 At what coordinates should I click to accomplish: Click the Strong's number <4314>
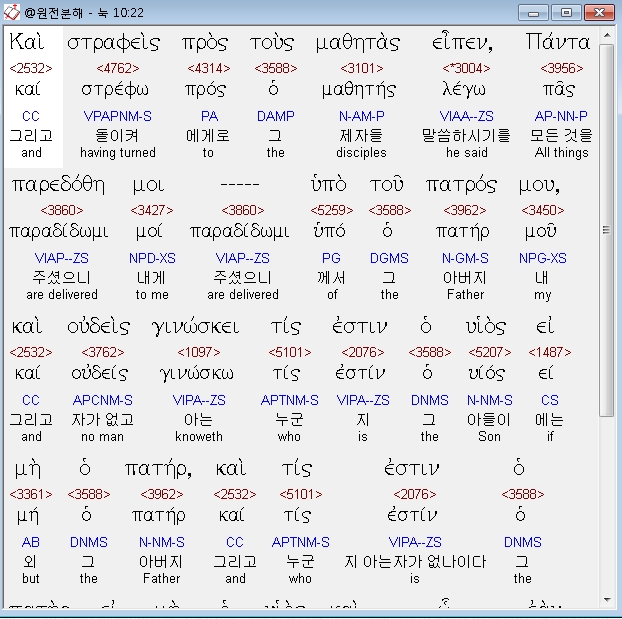coord(209,68)
